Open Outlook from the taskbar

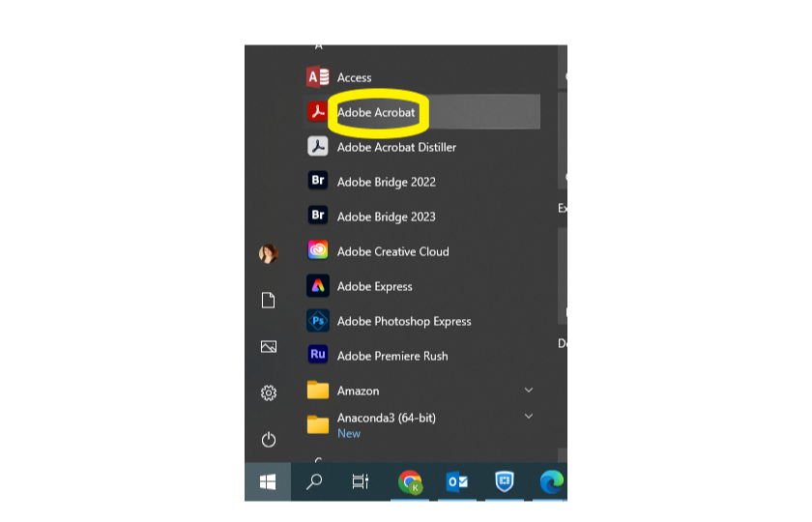coord(457,482)
